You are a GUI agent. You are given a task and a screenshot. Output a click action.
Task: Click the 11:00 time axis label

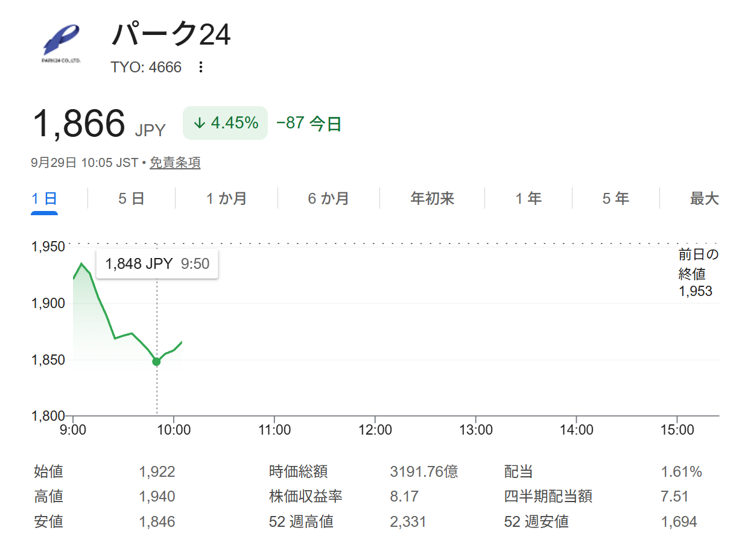pyautogui.click(x=274, y=430)
